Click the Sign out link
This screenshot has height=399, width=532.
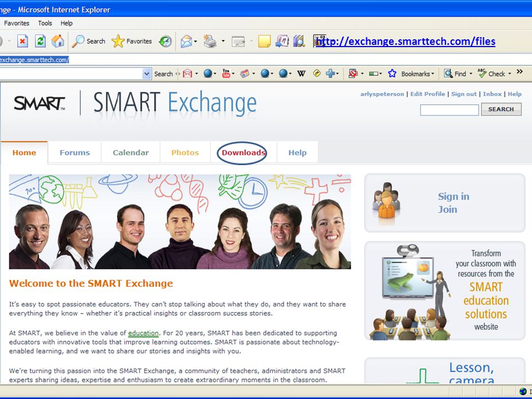pos(464,94)
